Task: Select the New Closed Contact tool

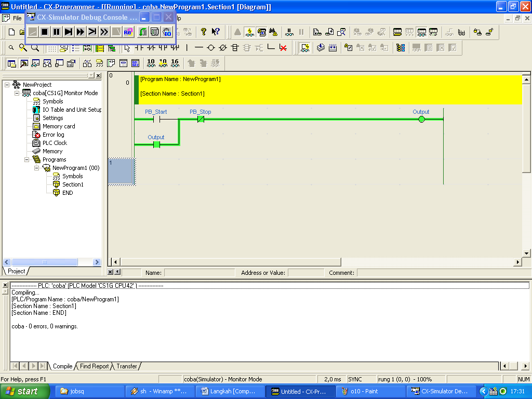Action: (x=151, y=48)
